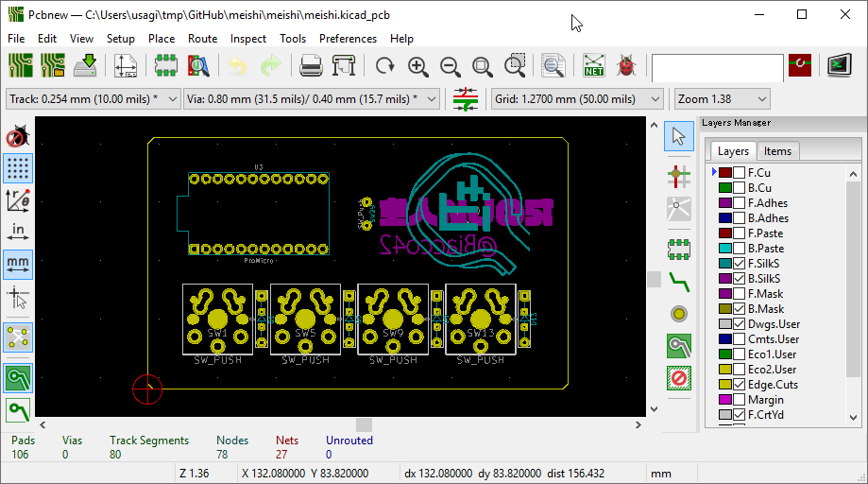Click the layer list scroll down arrow
The height and width of the screenshot is (484, 868).
click(853, 418)
